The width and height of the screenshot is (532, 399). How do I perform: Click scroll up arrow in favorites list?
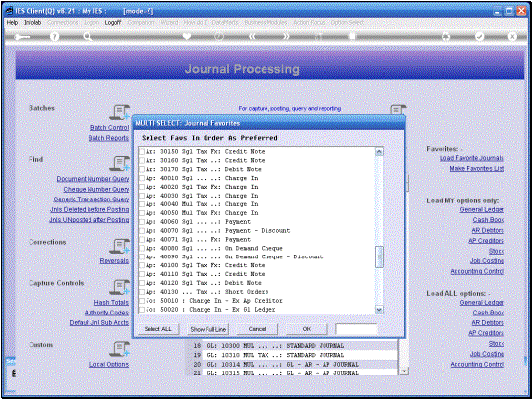(379, 152)
